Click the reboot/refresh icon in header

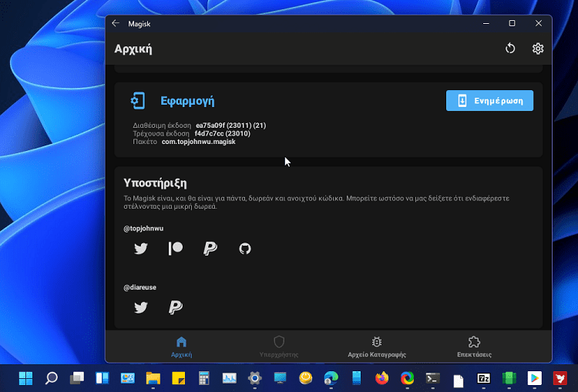[x=510, y=49]
